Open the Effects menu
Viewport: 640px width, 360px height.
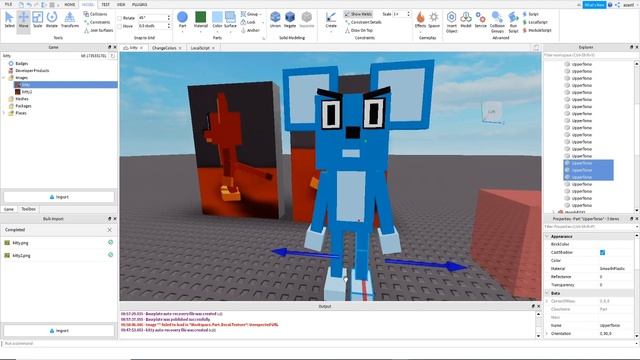click(x=420, y=20)
